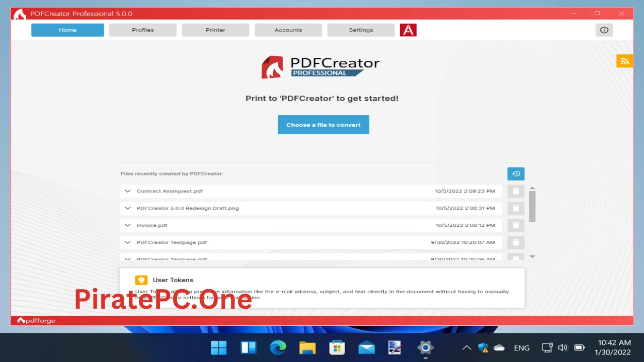The height and width of the screenshot is (362, 644).
Task: Open the Windows Start button
Action: pyautogui.click(x=219, y=347)
